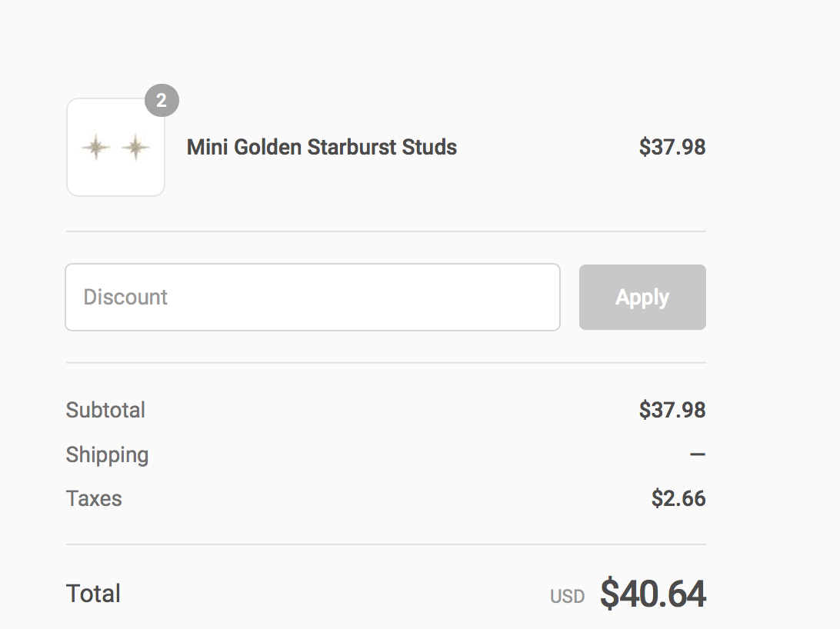
Task: Click the subtotal amount $37.98
Action: tap(672, 410)
